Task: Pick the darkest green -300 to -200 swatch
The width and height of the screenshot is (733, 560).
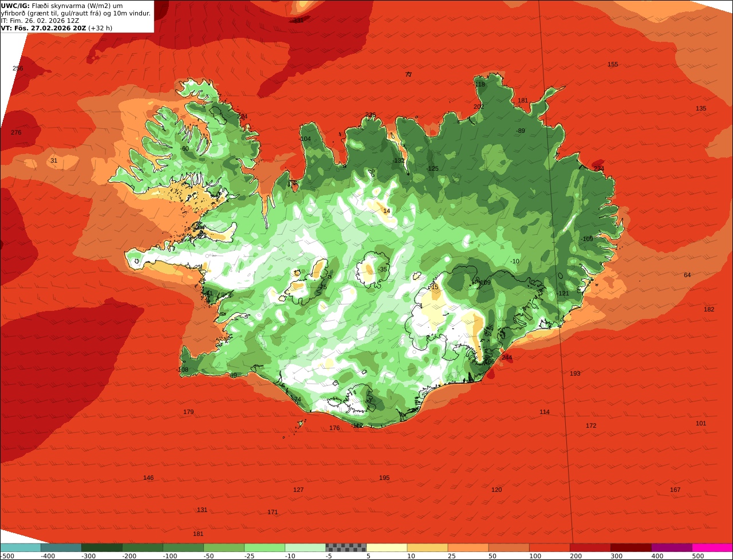Action: 101,547
